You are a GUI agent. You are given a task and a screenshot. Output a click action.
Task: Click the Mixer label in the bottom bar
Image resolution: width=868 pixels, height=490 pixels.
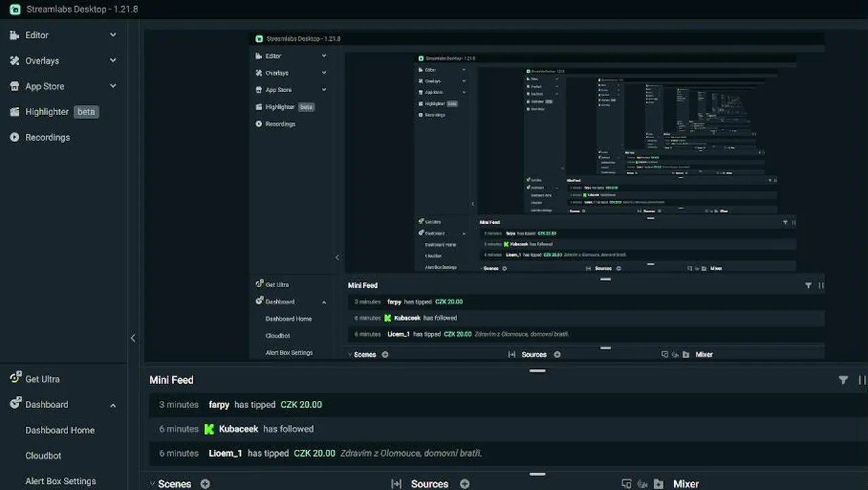[x=686, y=484]
